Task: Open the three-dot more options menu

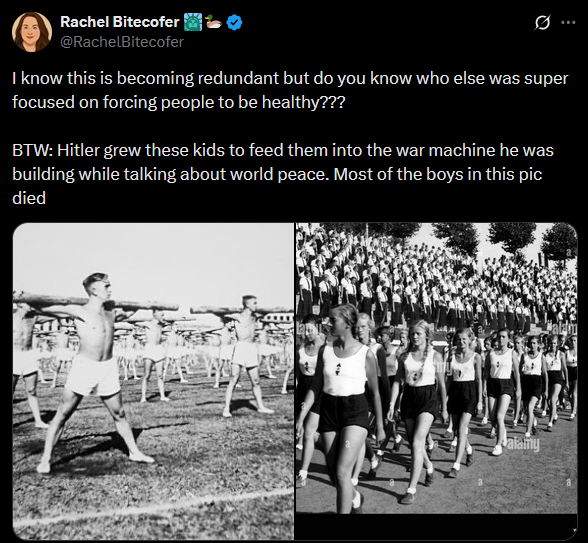Action: point(568,22)
